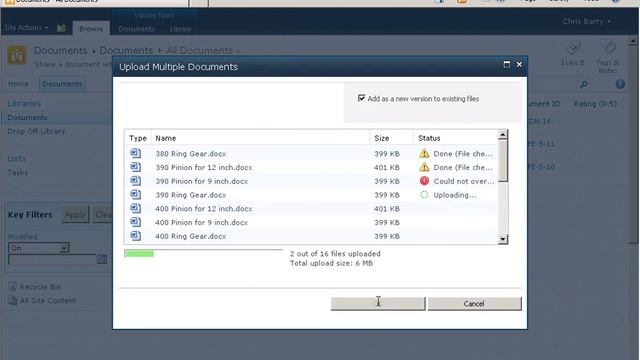640x360 pixels.
Task: Open the Drop Off Library link
Action: tap(36, 131)
